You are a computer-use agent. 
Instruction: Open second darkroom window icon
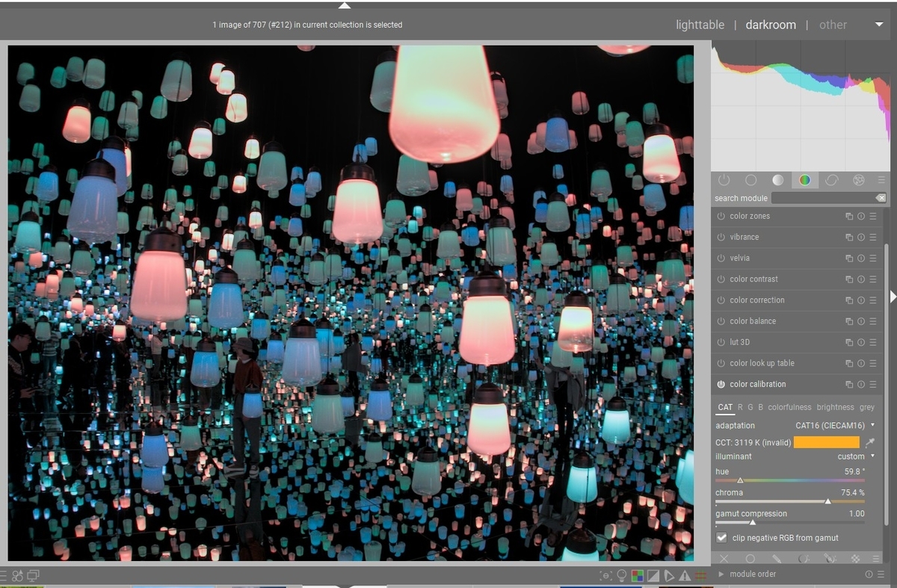[33, 575]
